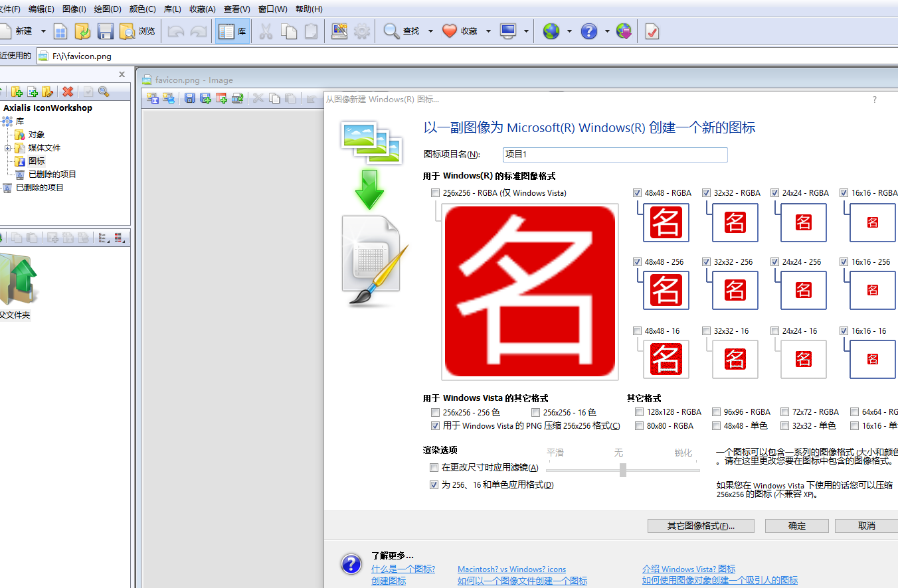Click the blue question mark help toolbar icon
The image size is (898, 588).
(589, 31)
